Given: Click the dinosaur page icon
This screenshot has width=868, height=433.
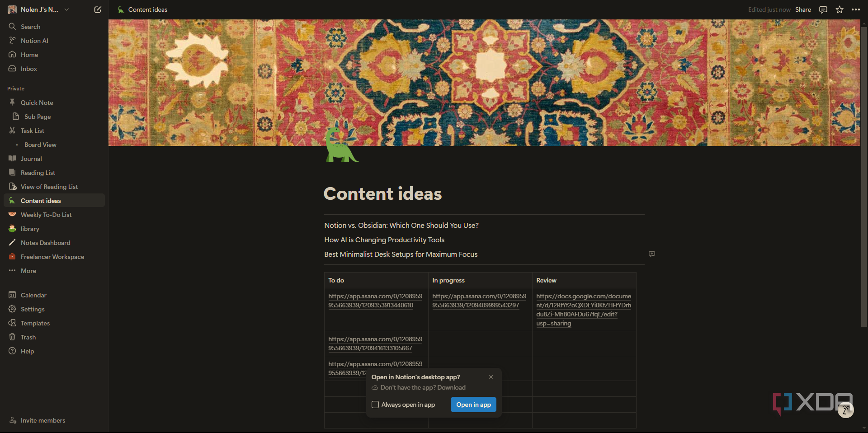Looking at the screenshot, I should coord(342,145).
